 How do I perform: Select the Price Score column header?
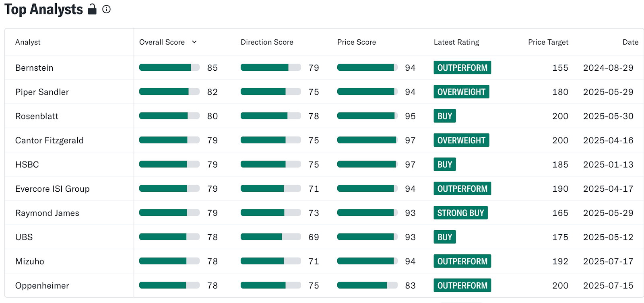pos(357,42)
